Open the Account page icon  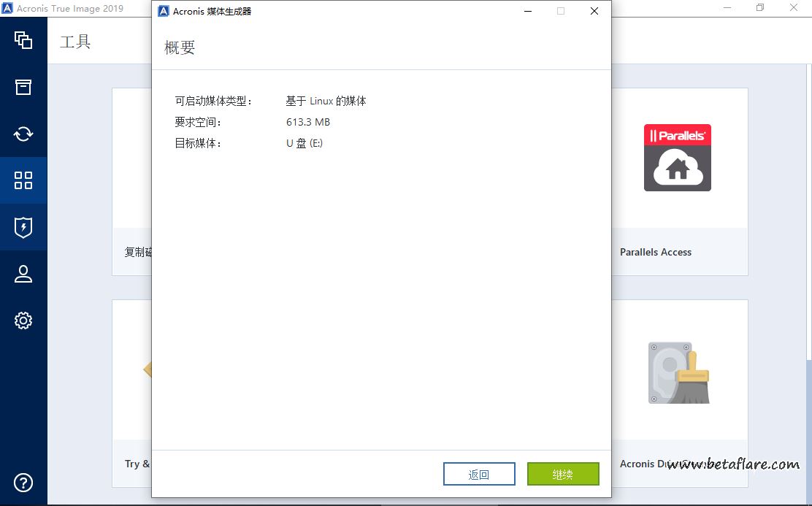(23, 274)
